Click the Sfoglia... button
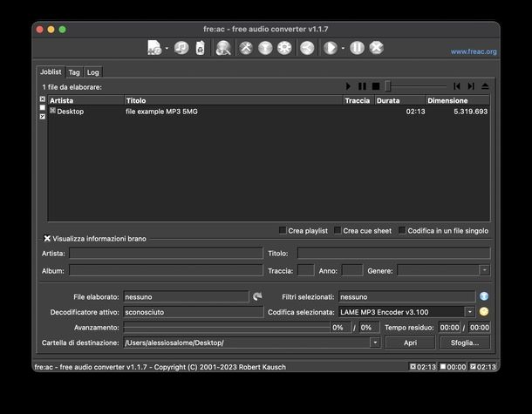The height and width of the screenshot is (414, 532). (x=465, y=343)
